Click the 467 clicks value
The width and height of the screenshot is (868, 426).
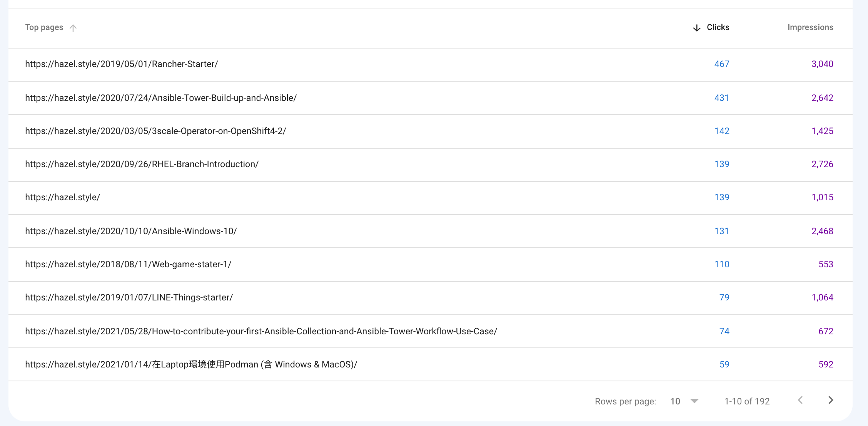(722, 64)
